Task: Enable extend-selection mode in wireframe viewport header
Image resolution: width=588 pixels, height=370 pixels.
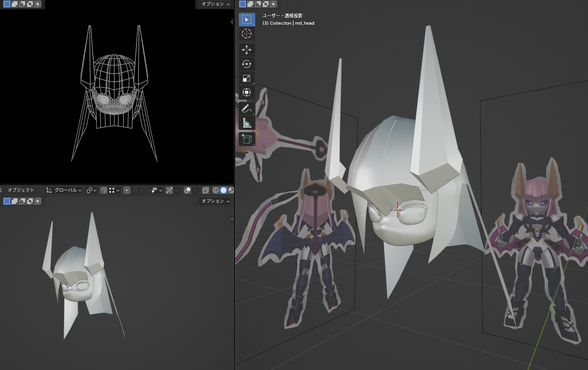Action: click(x=15, y=4)
